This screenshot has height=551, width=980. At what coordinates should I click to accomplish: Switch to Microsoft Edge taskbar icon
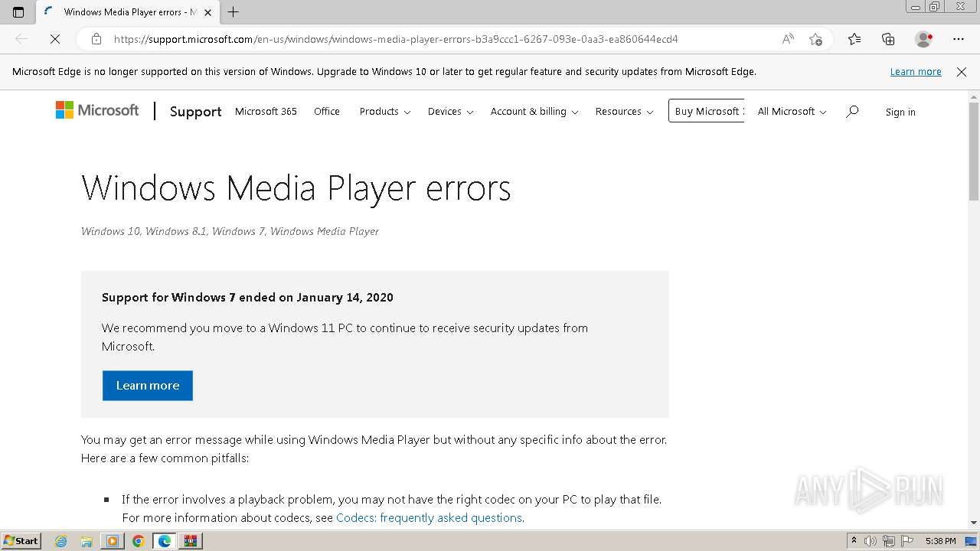tap(165, 541)
